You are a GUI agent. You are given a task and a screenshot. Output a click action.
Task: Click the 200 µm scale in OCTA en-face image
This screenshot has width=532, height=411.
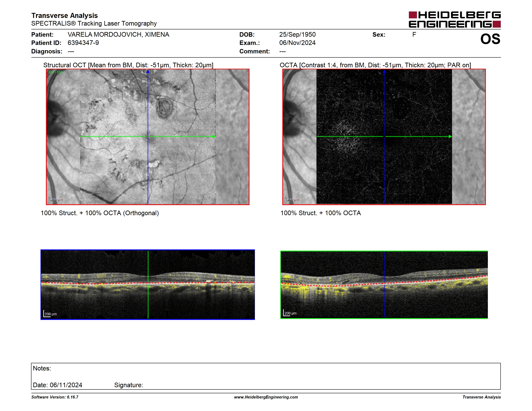point(292,200)
